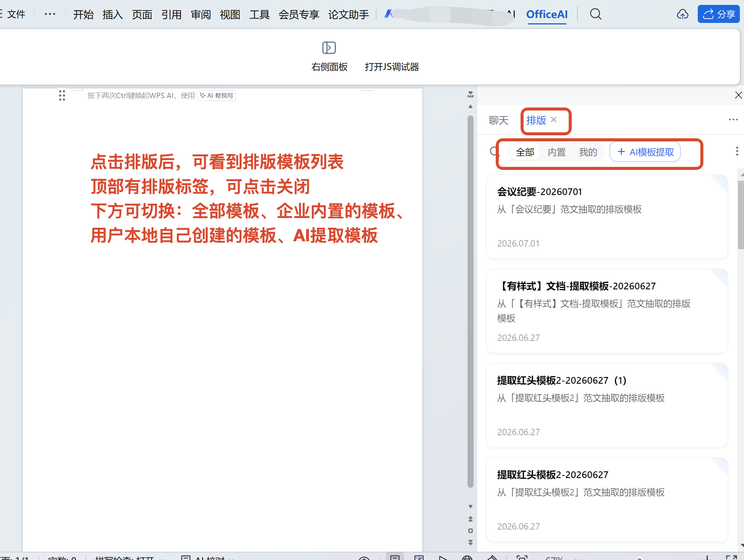Close the right side panel
The width and height of the screenshot is (744, 560).
tap(738, 95)
